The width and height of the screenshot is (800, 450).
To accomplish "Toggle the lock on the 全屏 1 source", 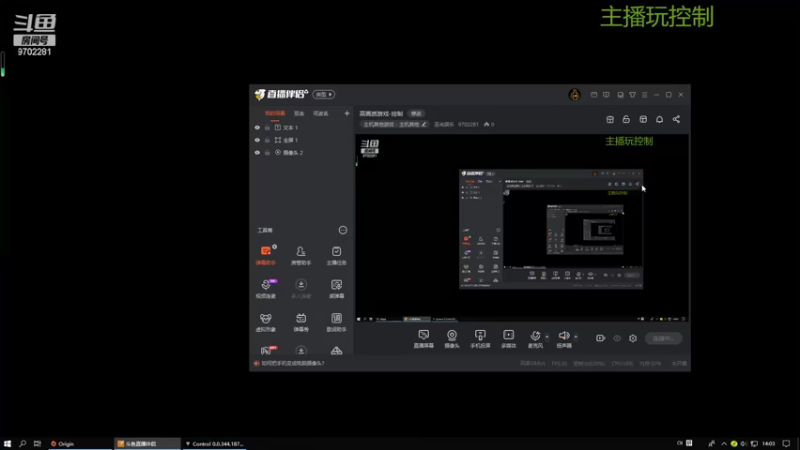I will 267,140.
